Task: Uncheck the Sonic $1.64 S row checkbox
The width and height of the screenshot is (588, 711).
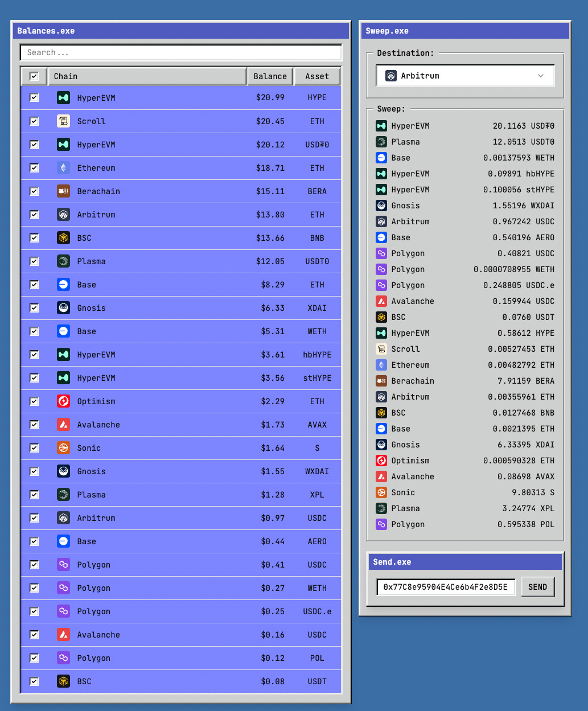Action: pos(34,447)
